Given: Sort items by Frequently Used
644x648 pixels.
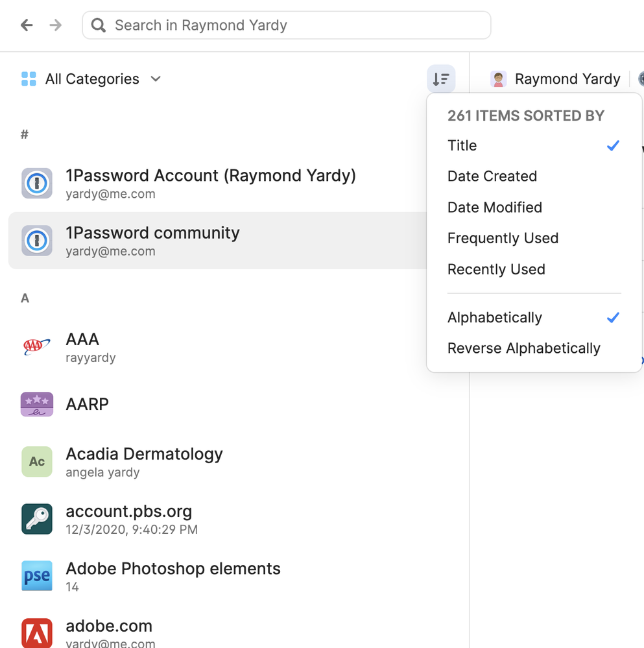Looking at the screenshot, I should tap(503, 238).
